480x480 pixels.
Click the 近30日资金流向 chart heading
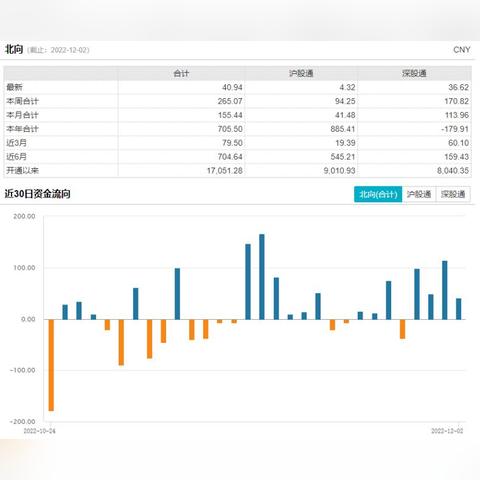pos(38,194)
